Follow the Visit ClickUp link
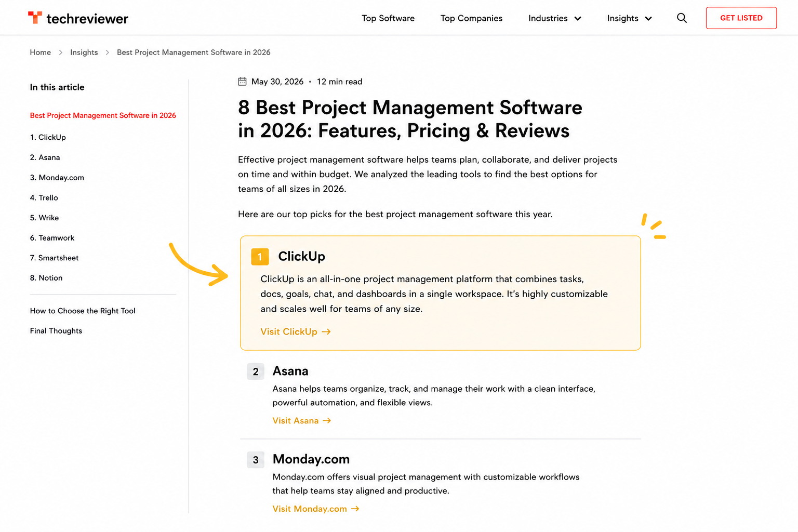The height and width of the screenshot is (532, 798). (x=296, y=331)
